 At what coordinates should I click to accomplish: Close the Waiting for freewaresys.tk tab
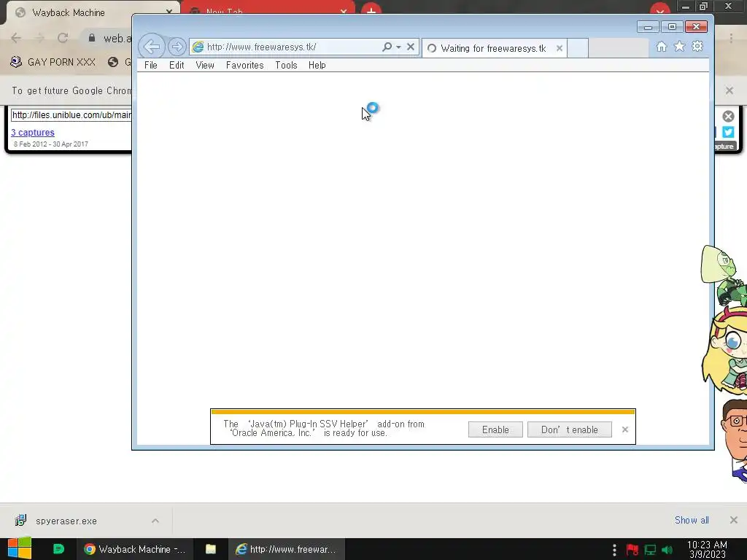point(560,48)
